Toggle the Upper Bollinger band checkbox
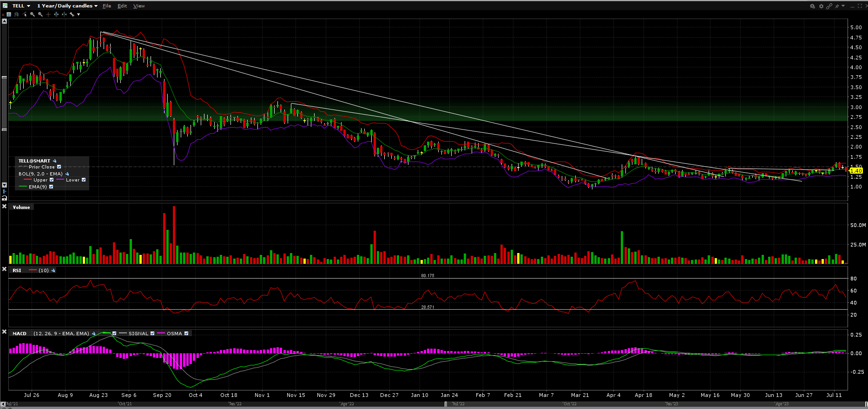The image size is (868, 409). 52,180
